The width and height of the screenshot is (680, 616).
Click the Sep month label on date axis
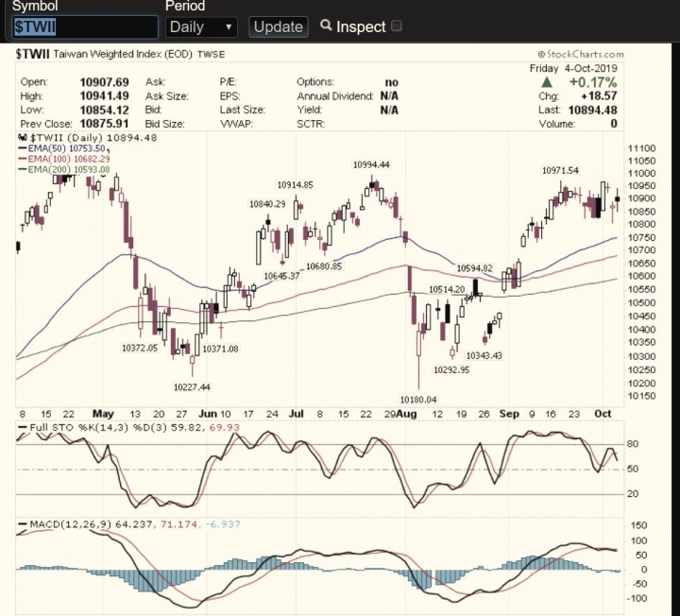(x=509, y=414)
